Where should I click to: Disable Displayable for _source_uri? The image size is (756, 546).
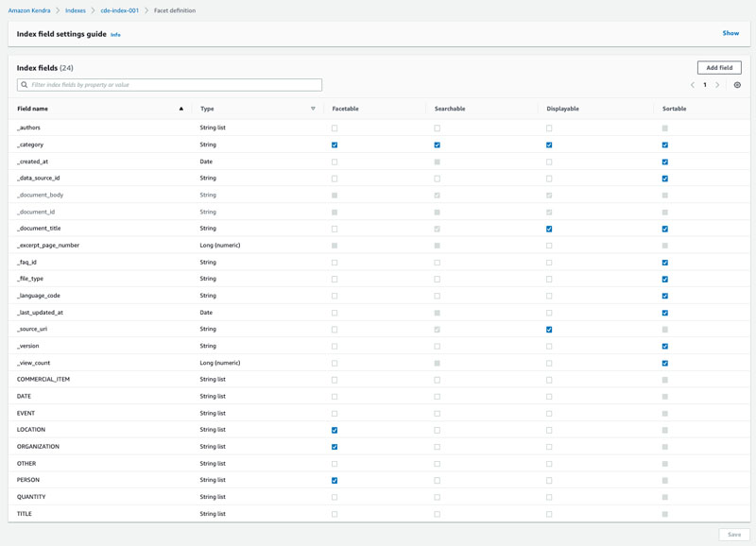pos(549,330)
